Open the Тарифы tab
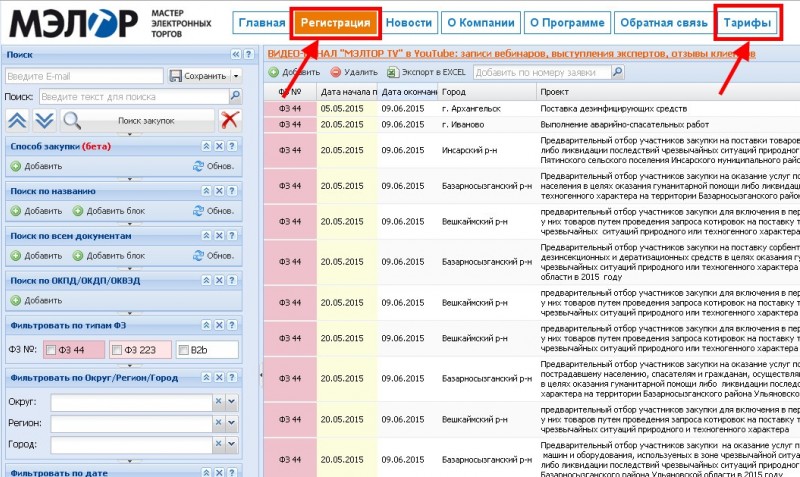Image resolution: width=800 pixels, height=477 pixels. [747, 23]
